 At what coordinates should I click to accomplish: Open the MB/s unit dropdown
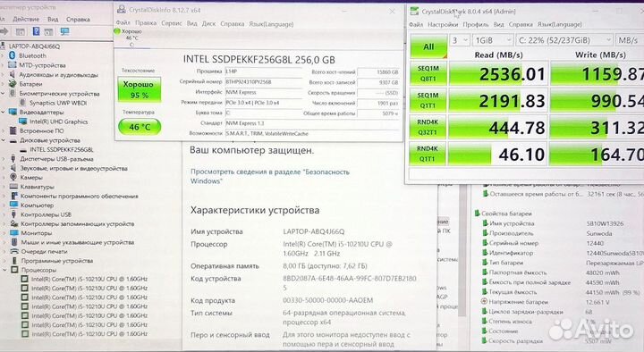pyautogui.click(x=629, y=40)
